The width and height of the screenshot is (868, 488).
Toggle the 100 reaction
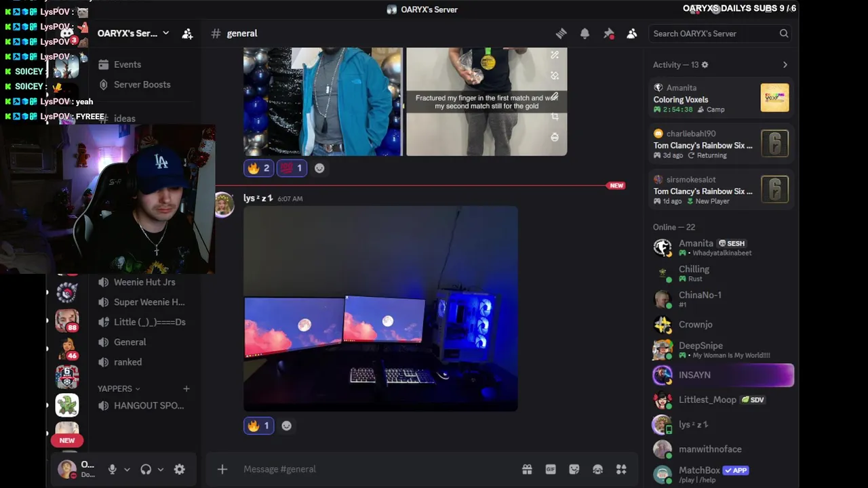click(x=292, y=168)
